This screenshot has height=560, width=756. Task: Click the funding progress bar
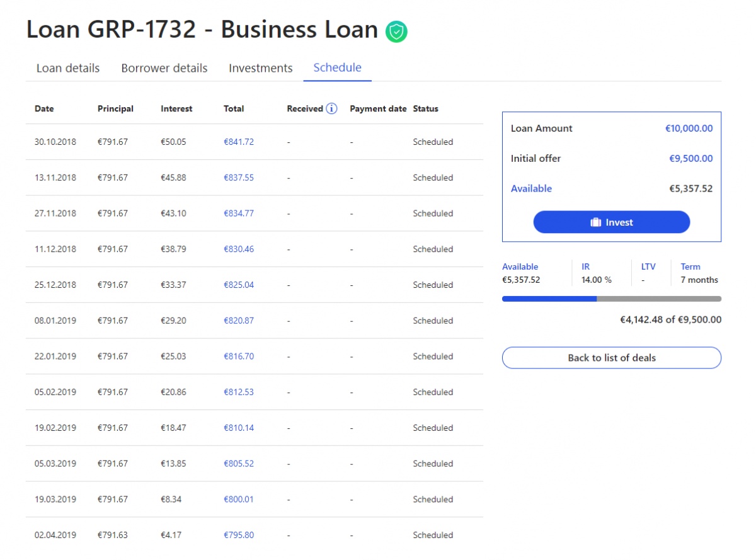(x=611, y=299)
